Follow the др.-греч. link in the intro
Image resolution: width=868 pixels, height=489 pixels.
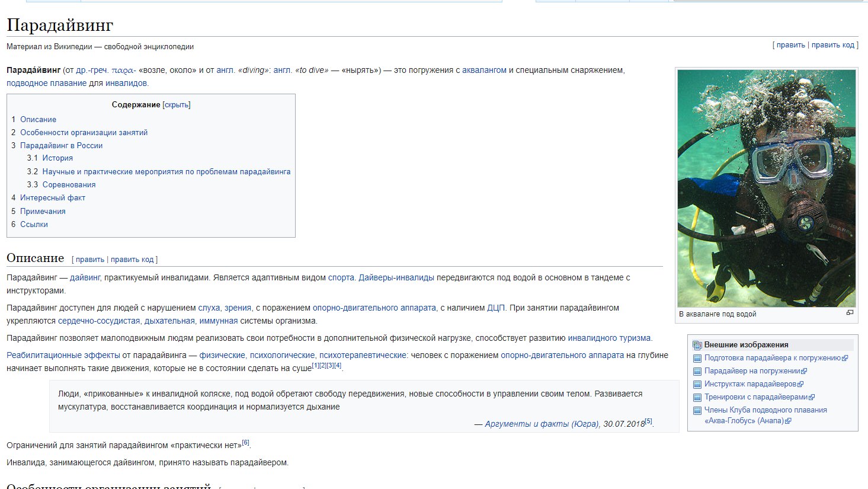[92, 70]
